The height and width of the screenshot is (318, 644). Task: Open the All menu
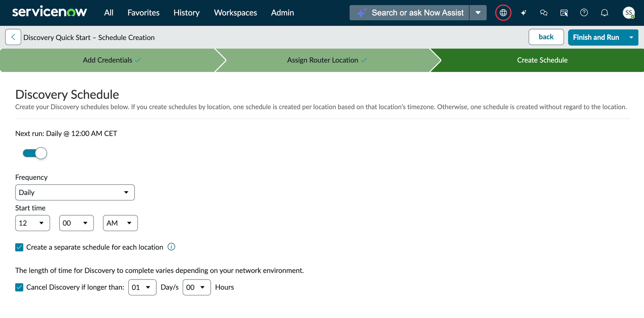click(x=109, y=13)
